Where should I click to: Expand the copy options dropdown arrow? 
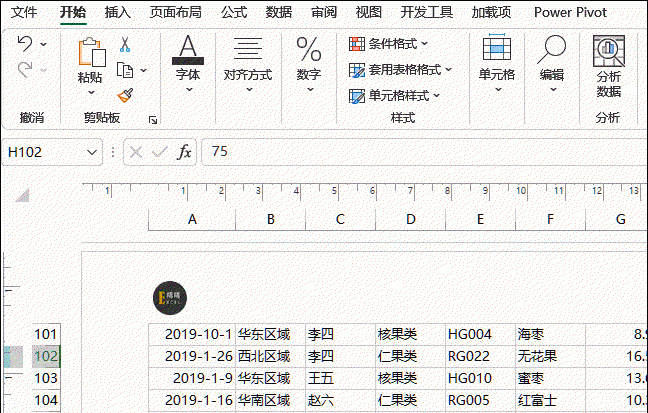[143, 70]
